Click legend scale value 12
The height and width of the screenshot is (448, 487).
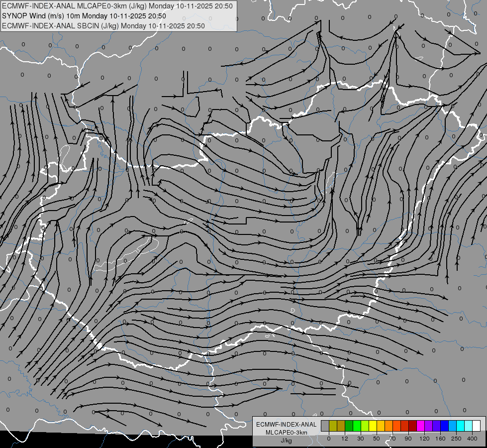pos(345,439)
